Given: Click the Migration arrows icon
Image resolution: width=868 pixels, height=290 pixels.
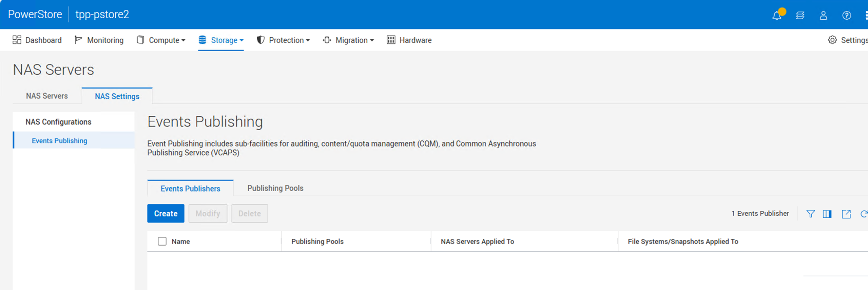Looking at the screenshot, I should [327, 40].
